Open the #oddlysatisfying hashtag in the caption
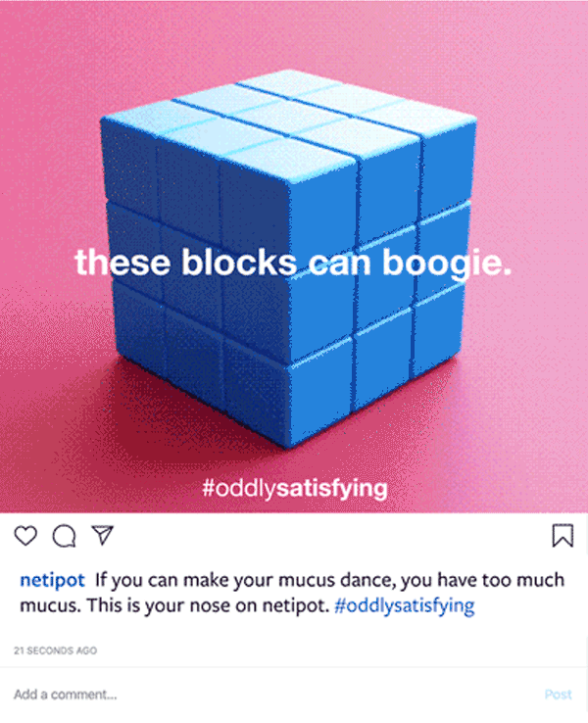Viewport: 588px width, 723px height. (x=404, y=605)
